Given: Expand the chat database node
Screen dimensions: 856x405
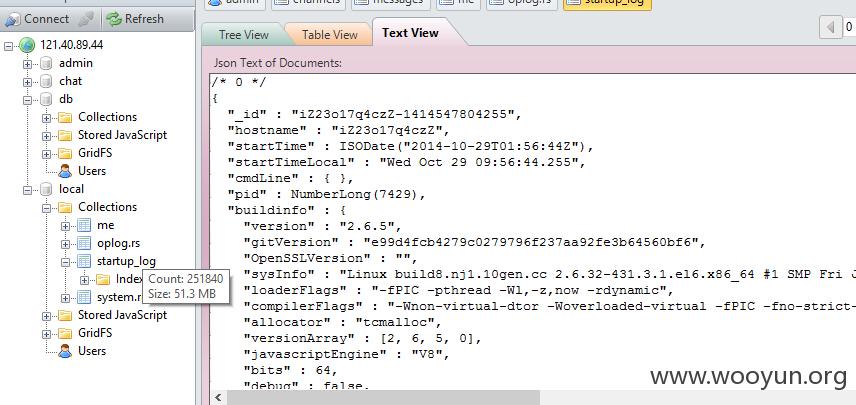Looking at the screenshot, I should pyautogui.click(x=27, y=82).
